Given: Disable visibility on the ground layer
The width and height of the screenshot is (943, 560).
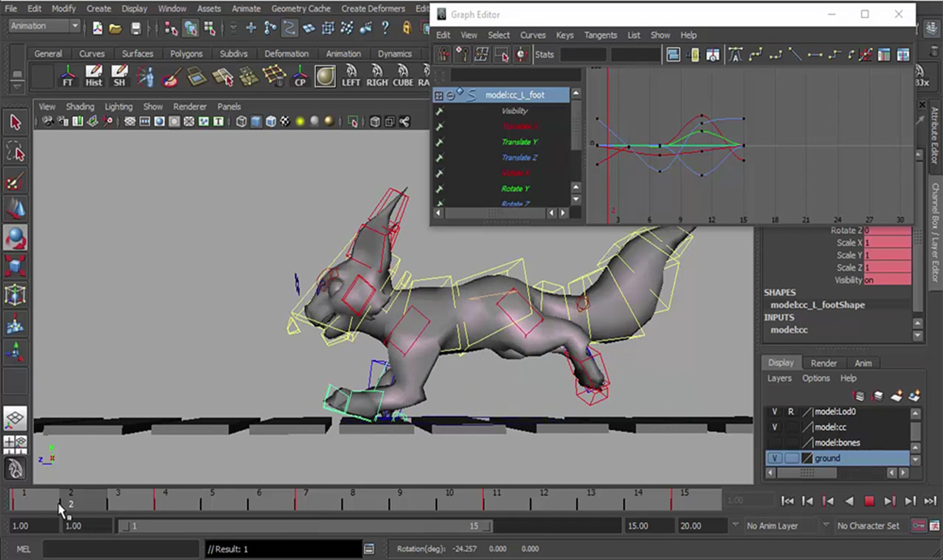Looking at the screenshot, I should pyautogui.click(x=775, y=458).
